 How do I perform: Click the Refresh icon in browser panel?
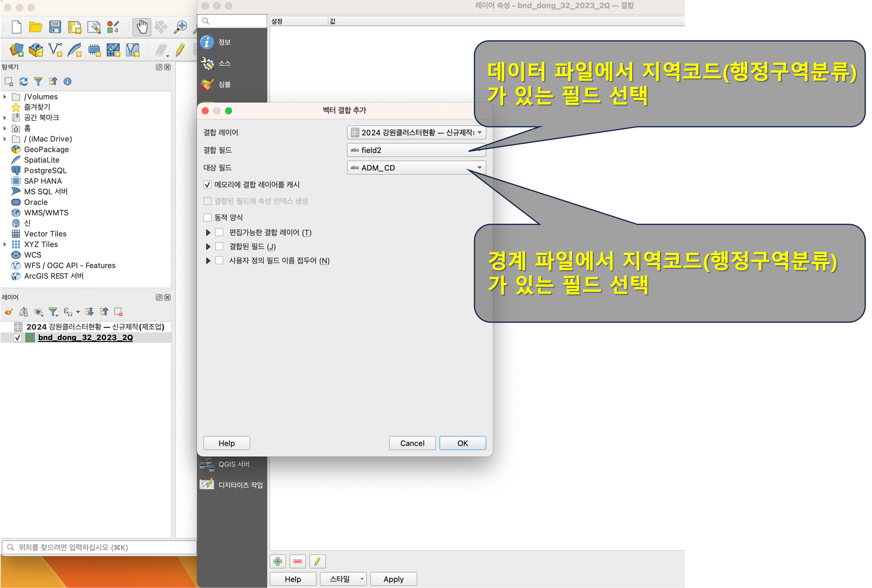(x=24, y=81)
